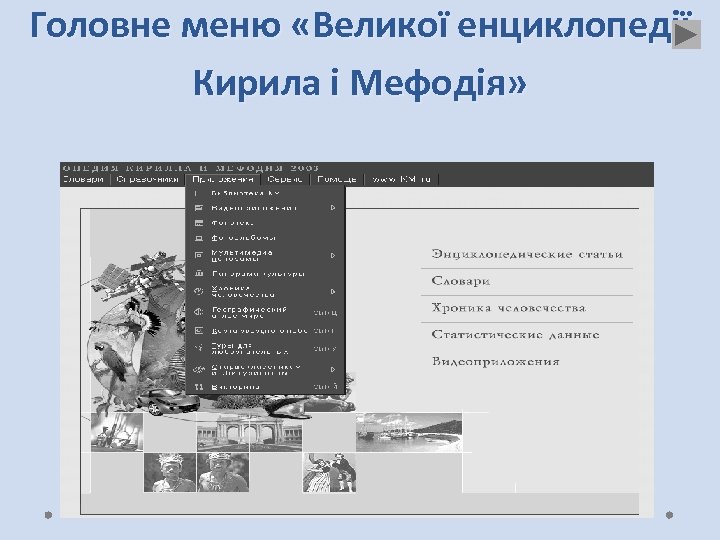Screen dimensions: 720x540
Task: Click the clock icon beside Хроника человечества menu entry
Action: pyautogui.click(x=198, y=292)
